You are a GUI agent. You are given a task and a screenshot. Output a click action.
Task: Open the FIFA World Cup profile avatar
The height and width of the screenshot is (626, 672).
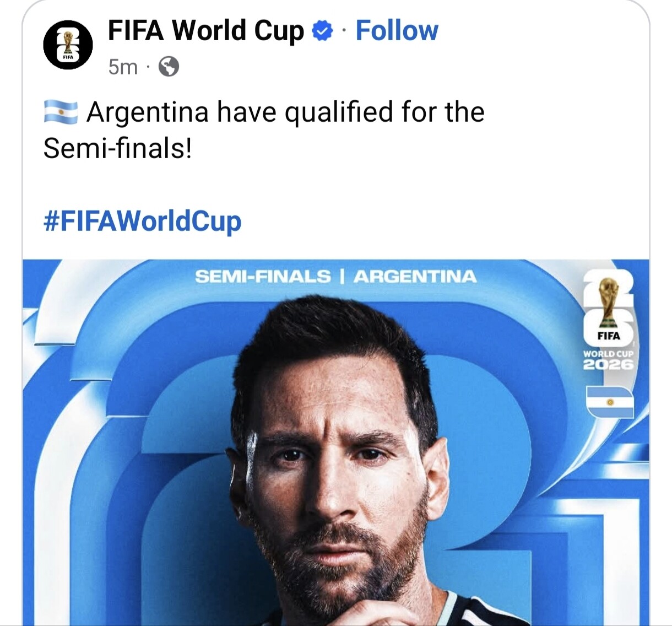point(68,45)
